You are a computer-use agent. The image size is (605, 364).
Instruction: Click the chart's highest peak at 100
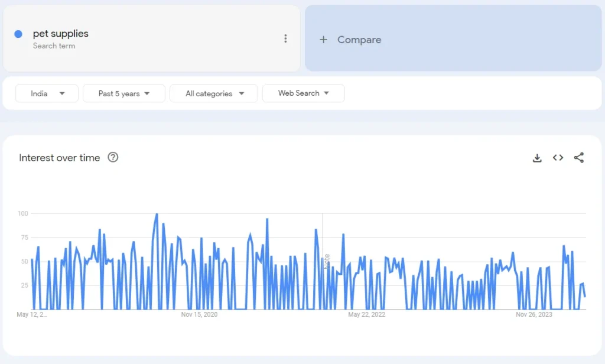click(x=157, y=214)
